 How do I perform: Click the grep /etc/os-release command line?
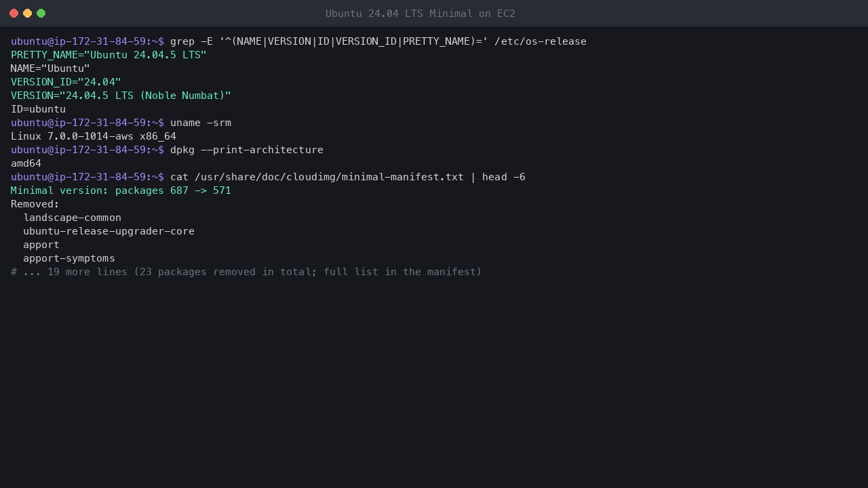click(298, 41)
